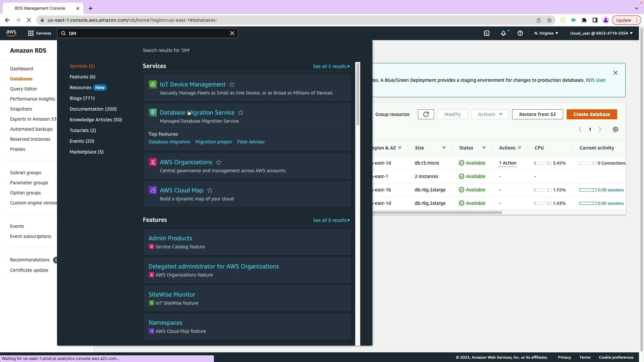Select Documentation (200) results category
The width and height of the screenshot is (644, 362).
(93, 109)
